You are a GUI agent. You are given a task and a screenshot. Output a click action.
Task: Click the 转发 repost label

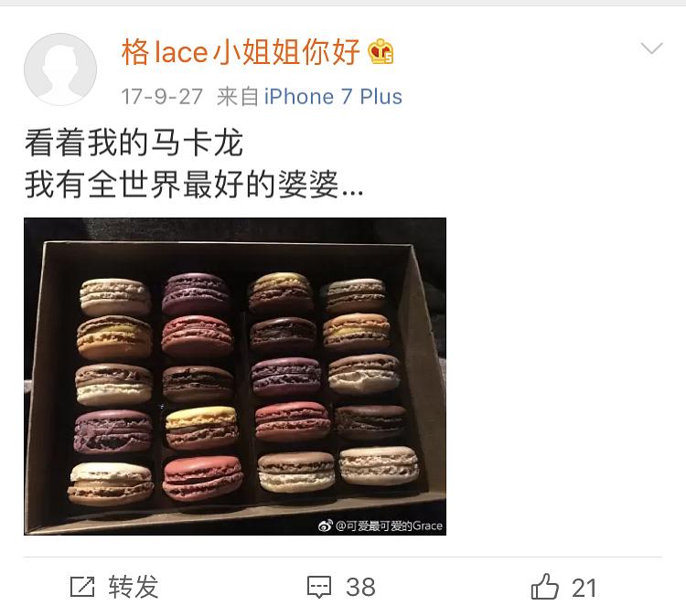coord(133,587)
